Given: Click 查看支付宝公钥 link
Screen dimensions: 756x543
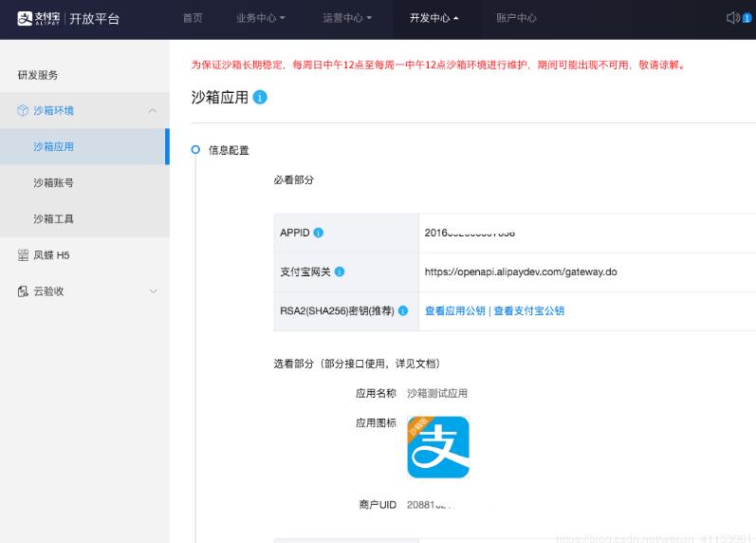Looking at the screenshot, I should tap(529, 310).
